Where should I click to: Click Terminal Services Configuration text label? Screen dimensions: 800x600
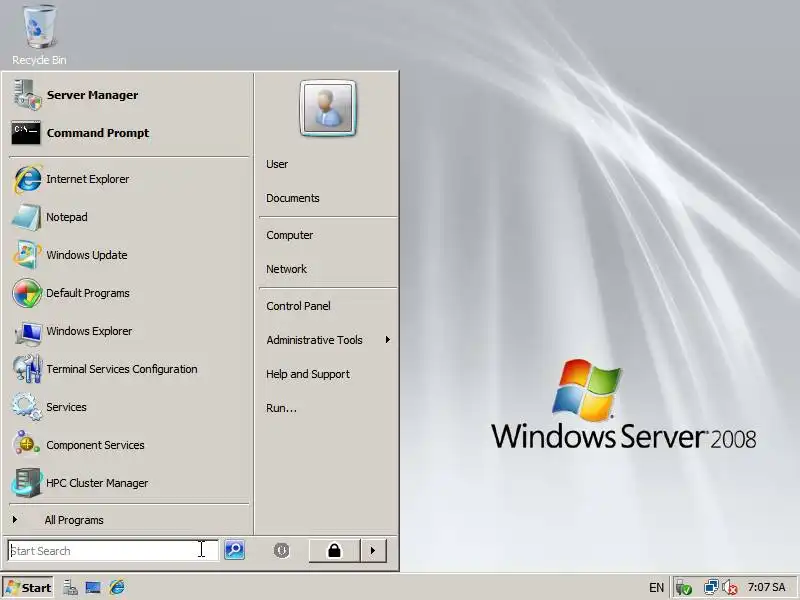point(122,369)
